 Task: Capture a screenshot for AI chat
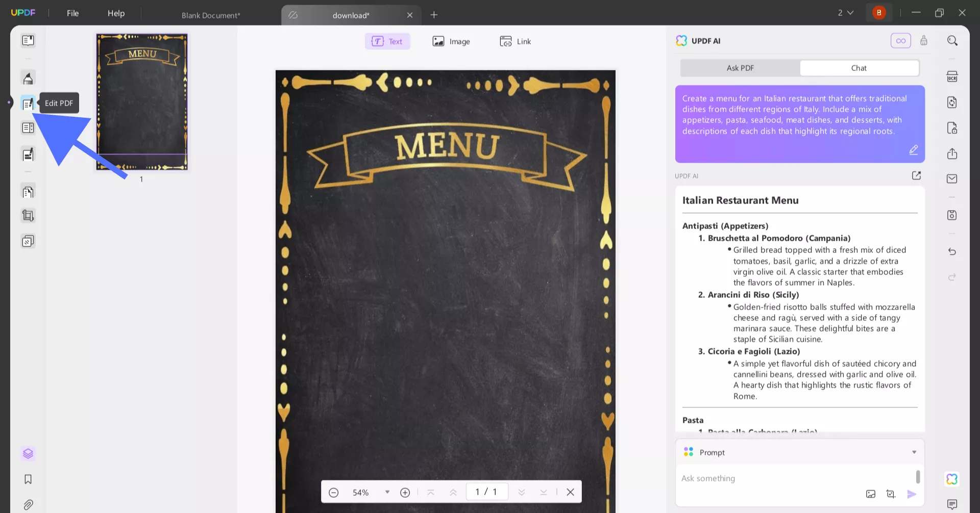click(891, 494)
